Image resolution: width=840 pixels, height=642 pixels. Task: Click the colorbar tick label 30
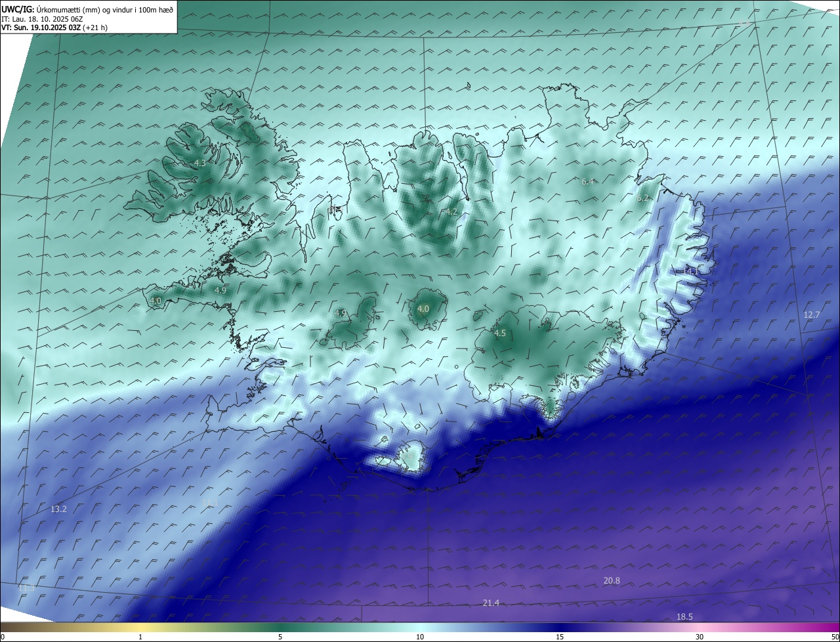[700, 637]
